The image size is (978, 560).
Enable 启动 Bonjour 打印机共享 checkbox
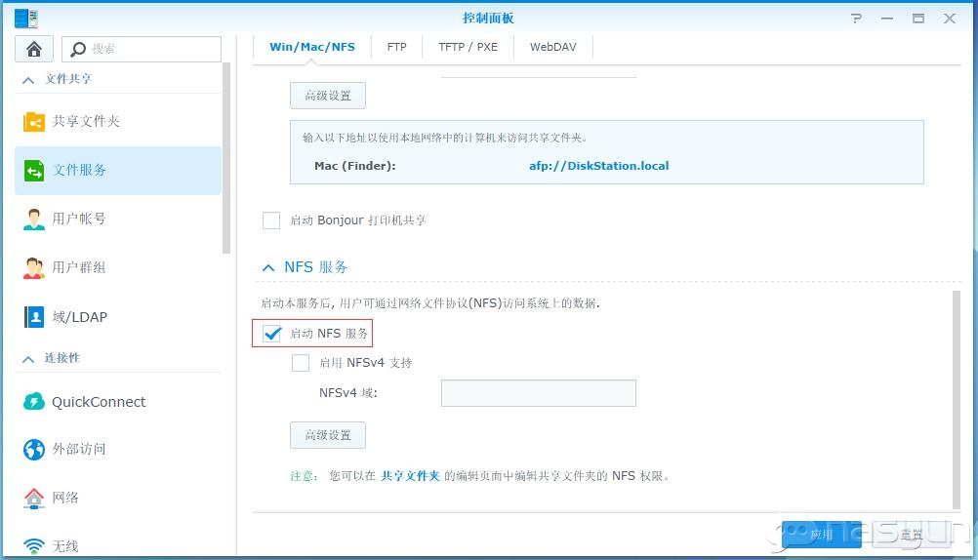pos(271,220)
